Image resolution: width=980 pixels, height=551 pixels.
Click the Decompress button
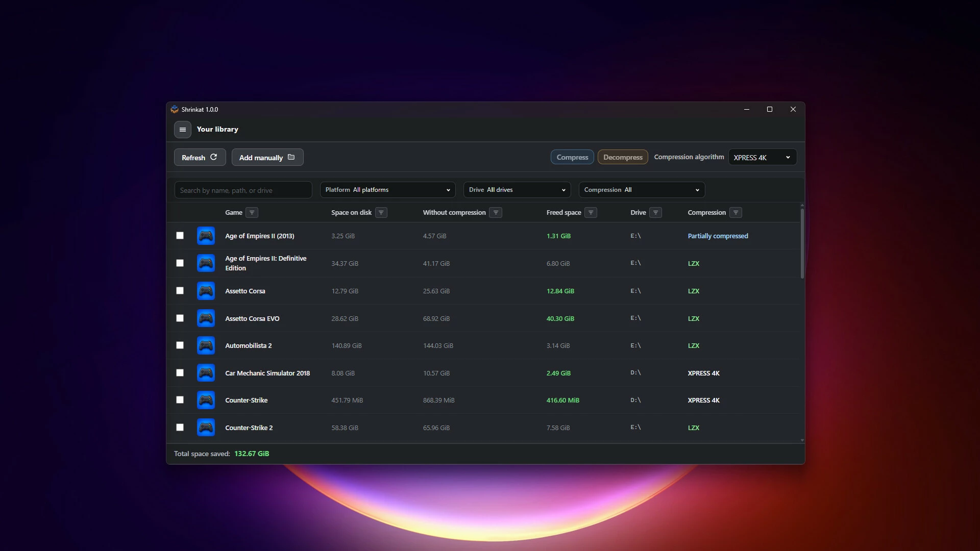click(x=623, y=157)
